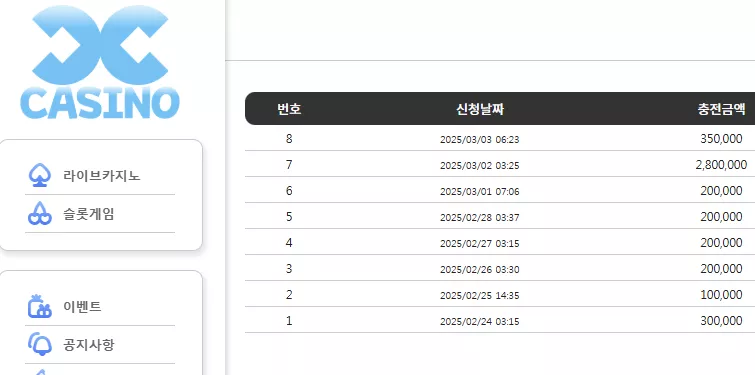Click the bell icon beside 공지사항
Image resolution: width=755 pixels, height=375 pixels.
point(39,344)
